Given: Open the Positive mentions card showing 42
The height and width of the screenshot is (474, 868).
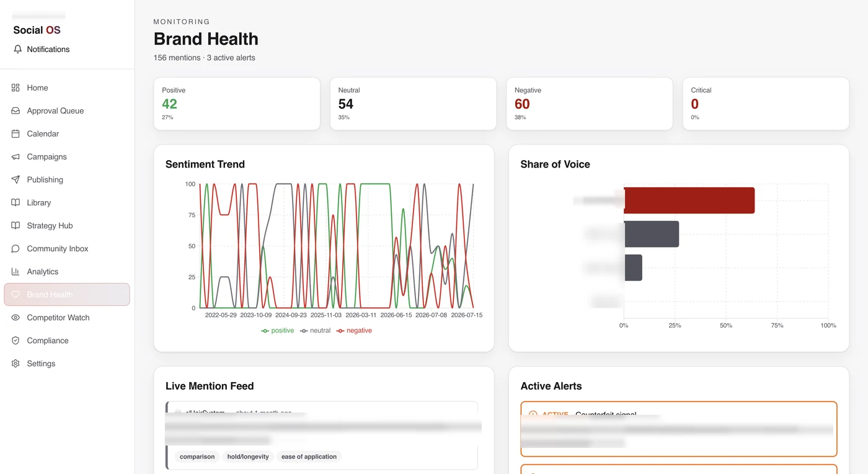Looking at the screenshot, I should 237,104.
